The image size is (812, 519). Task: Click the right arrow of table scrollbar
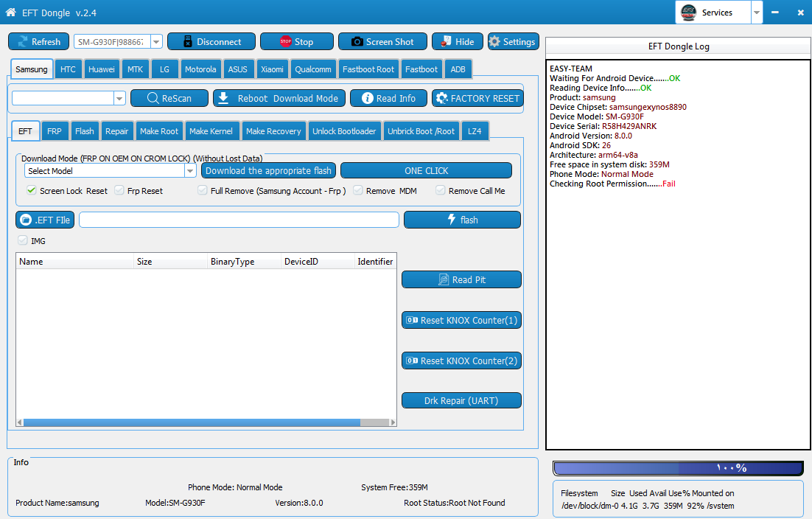click(x=393, y=422)
